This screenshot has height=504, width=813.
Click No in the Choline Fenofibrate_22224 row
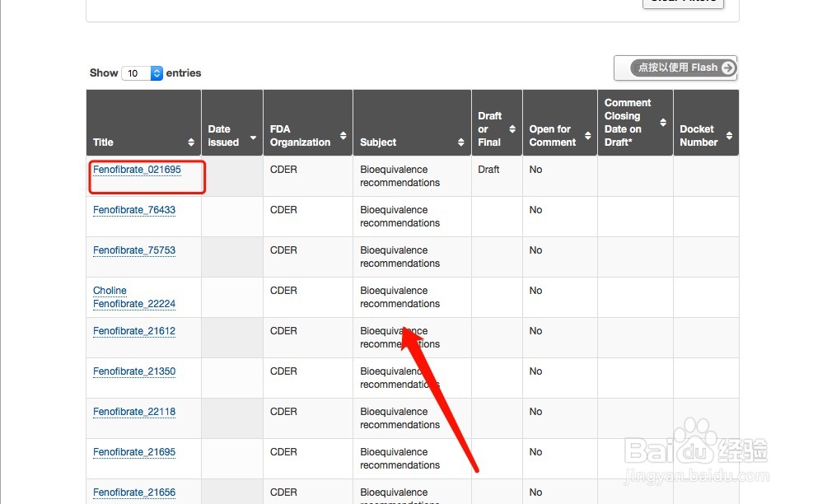coord(535,291)
